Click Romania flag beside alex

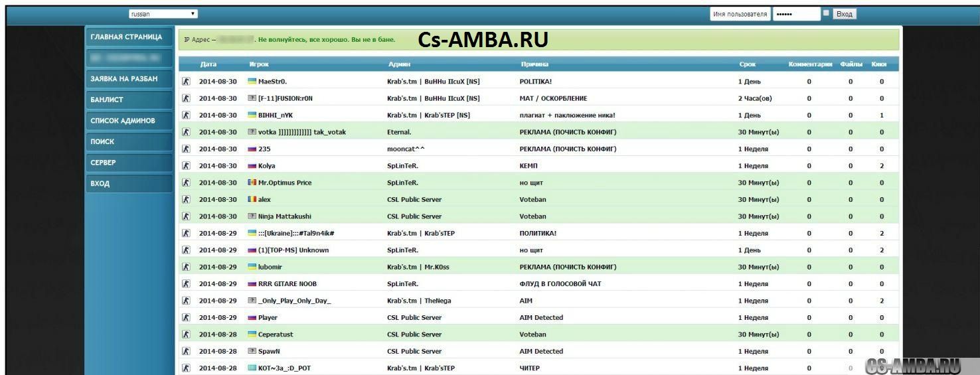pyautogui.click(x=252, y=199)
